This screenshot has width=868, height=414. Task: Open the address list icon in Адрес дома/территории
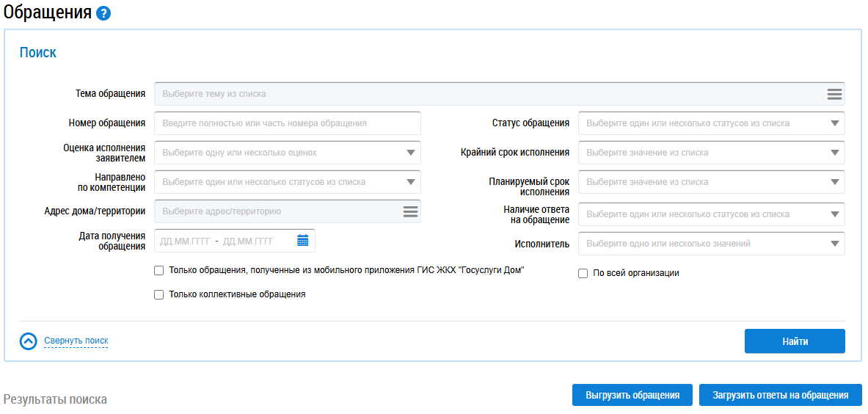point(410,211)
